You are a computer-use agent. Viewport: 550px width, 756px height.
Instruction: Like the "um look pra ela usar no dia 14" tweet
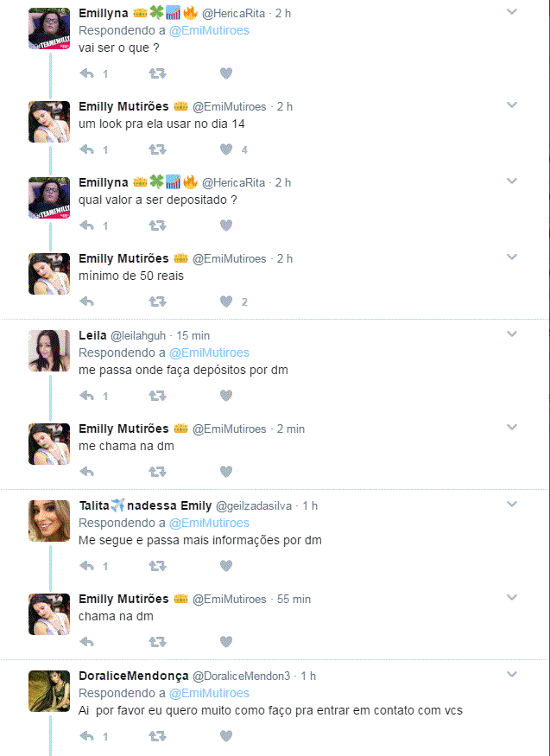point(226,149)
